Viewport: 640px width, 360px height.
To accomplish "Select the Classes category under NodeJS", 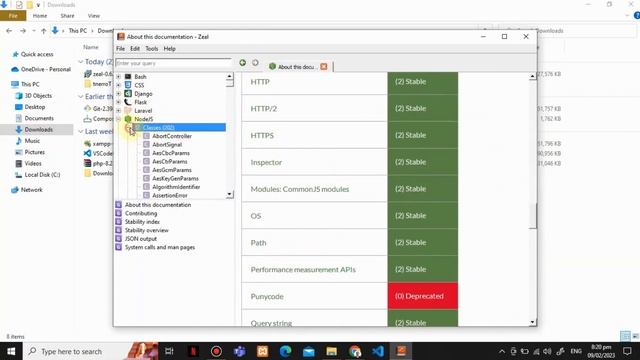I will 180,127.
